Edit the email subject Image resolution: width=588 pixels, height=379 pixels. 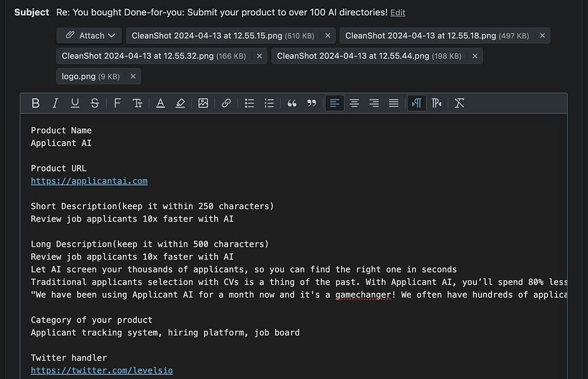coord(397,13)
